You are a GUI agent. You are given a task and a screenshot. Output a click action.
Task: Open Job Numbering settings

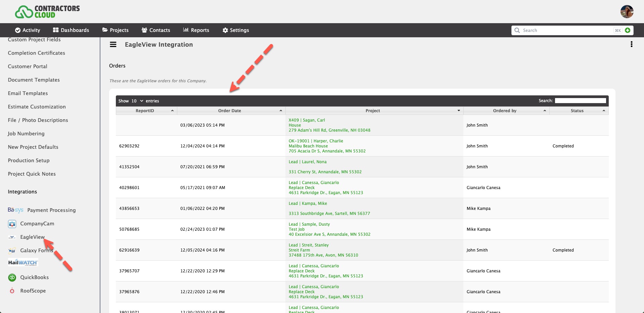coord(26,134)
